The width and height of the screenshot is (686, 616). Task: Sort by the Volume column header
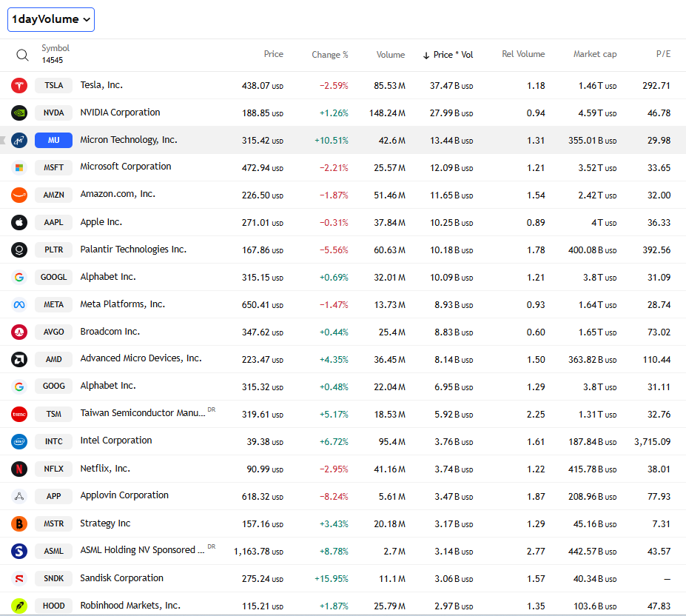click(391, 55)
